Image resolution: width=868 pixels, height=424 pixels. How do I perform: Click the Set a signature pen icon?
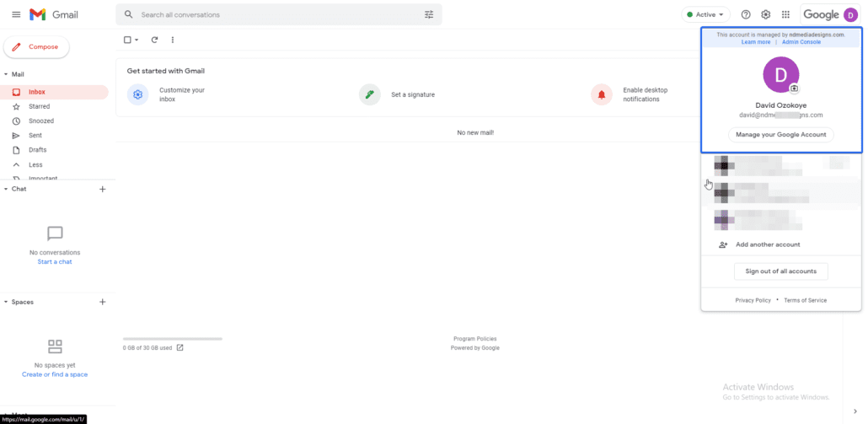370,94
